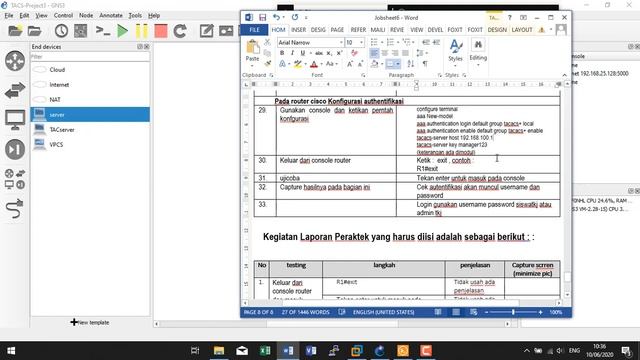Align text left in Word
The image size is (640, 360).
[374, 53]
